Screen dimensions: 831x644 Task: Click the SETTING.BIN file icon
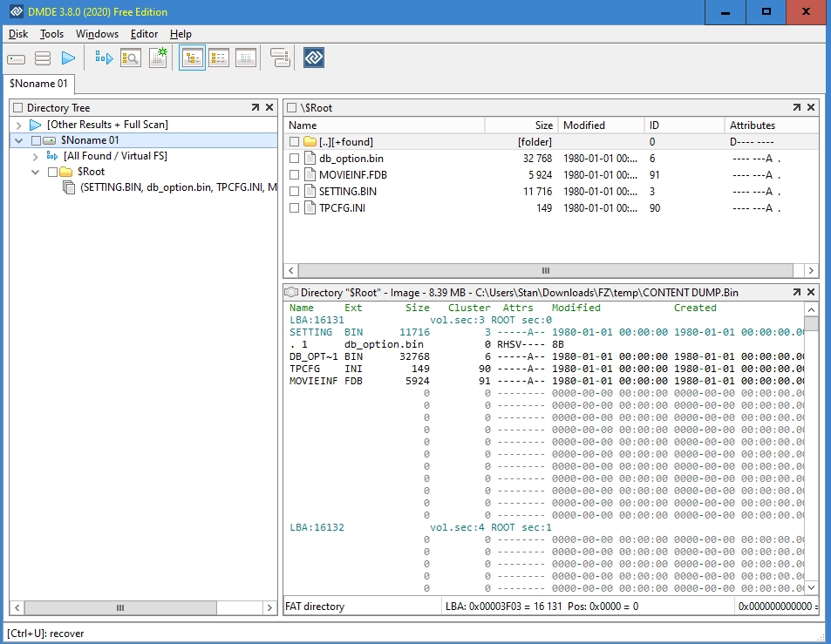click(x=310, y=191)
